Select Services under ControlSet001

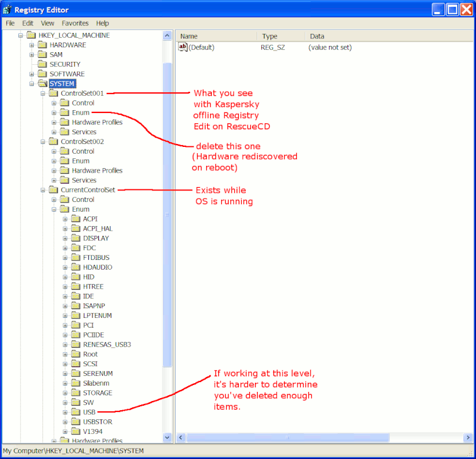click(84, 132)
